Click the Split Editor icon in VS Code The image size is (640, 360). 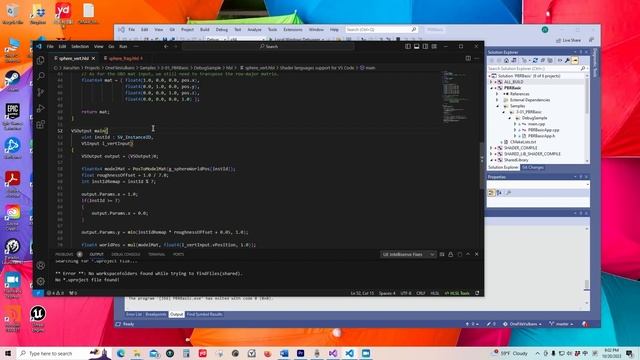(x=468, y=58)
